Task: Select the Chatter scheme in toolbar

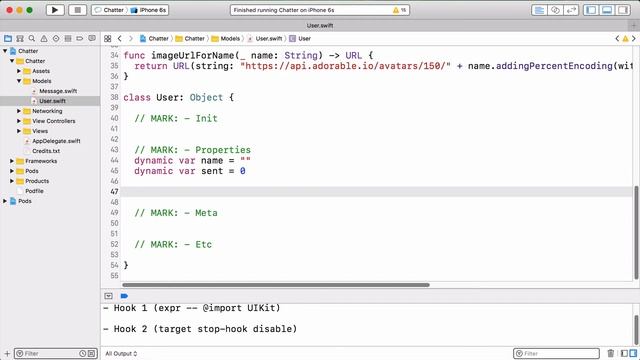Action: click(x=109, y=10)
